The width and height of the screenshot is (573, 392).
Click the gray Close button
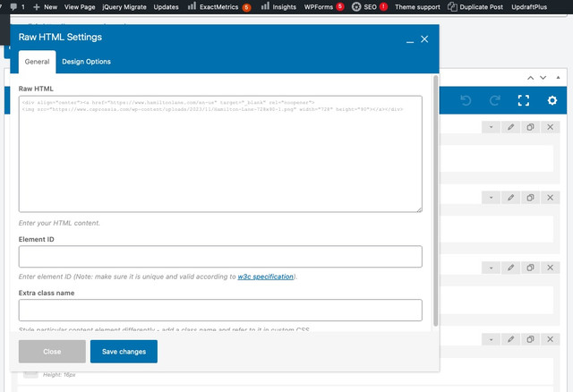52,352
